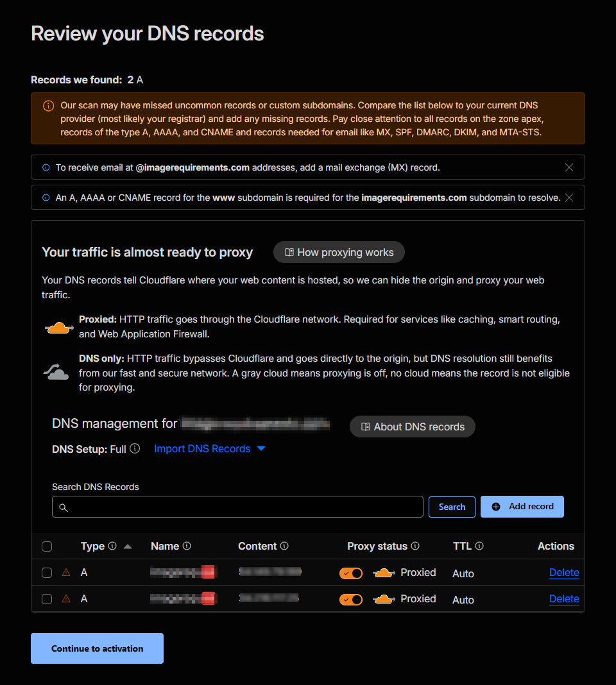
Task: Click the warning triangle on the second A record
Action: [66, 598]
